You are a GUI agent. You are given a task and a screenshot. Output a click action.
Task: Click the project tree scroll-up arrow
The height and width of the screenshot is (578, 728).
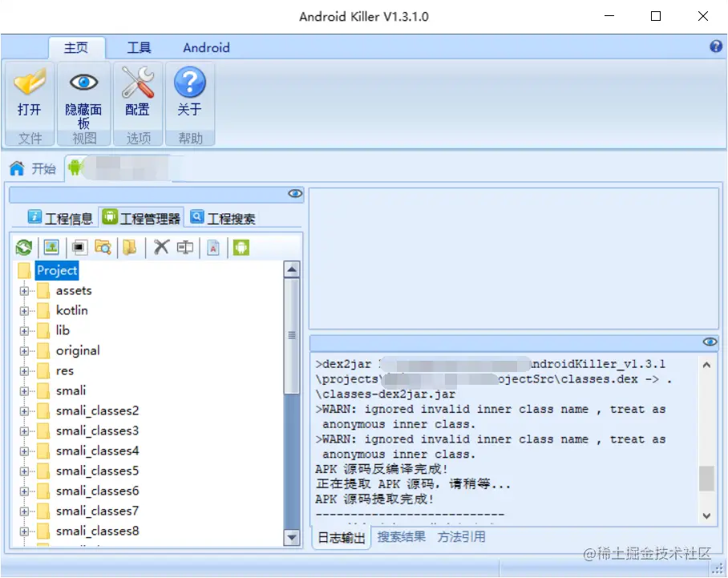[x=292, y=269]
